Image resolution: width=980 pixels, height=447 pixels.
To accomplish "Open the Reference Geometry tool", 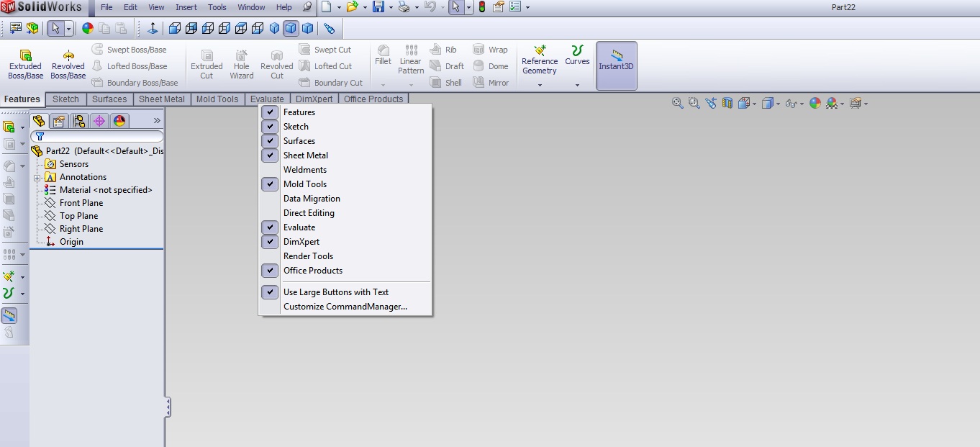I will point(540,60).
